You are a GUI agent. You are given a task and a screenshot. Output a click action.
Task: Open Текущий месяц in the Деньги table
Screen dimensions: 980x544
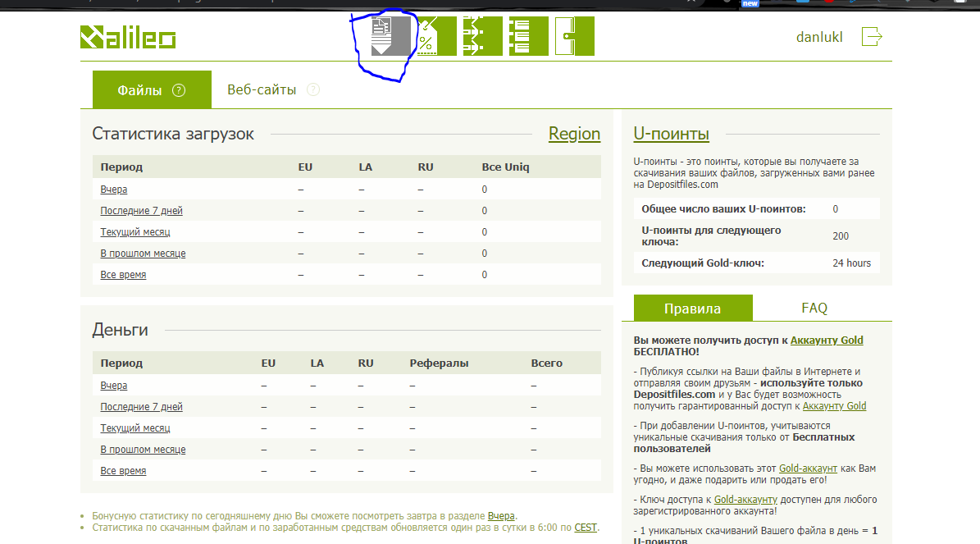pyautogui.click(x=135, y=428)
